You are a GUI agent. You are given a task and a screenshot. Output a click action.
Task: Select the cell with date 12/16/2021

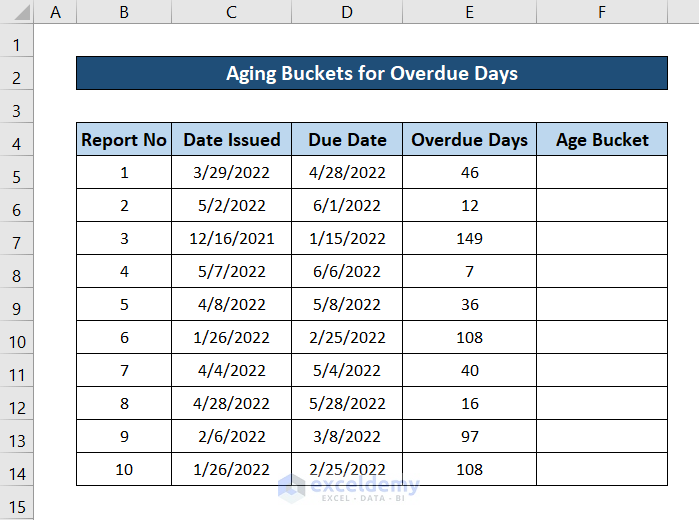(x=231, y=239)
